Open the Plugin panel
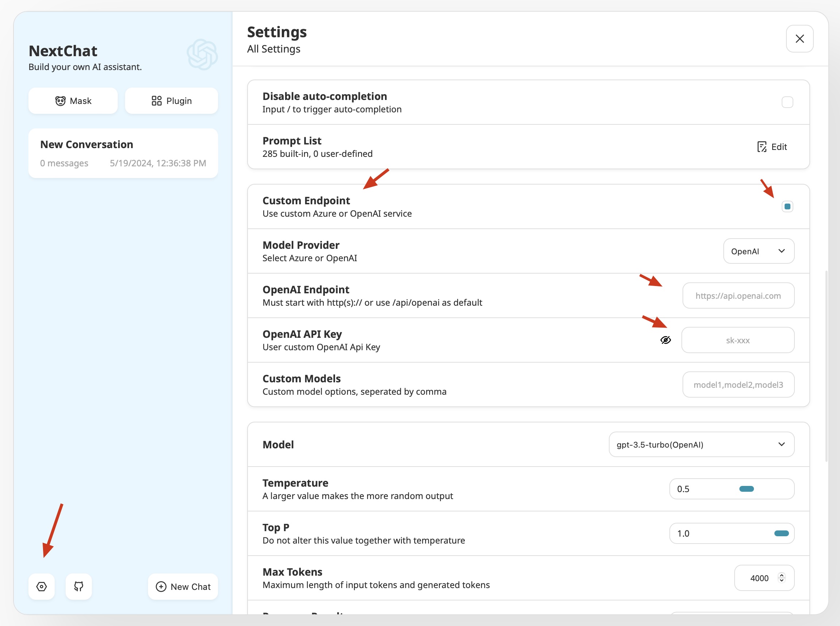 click(x=171, y=100)
